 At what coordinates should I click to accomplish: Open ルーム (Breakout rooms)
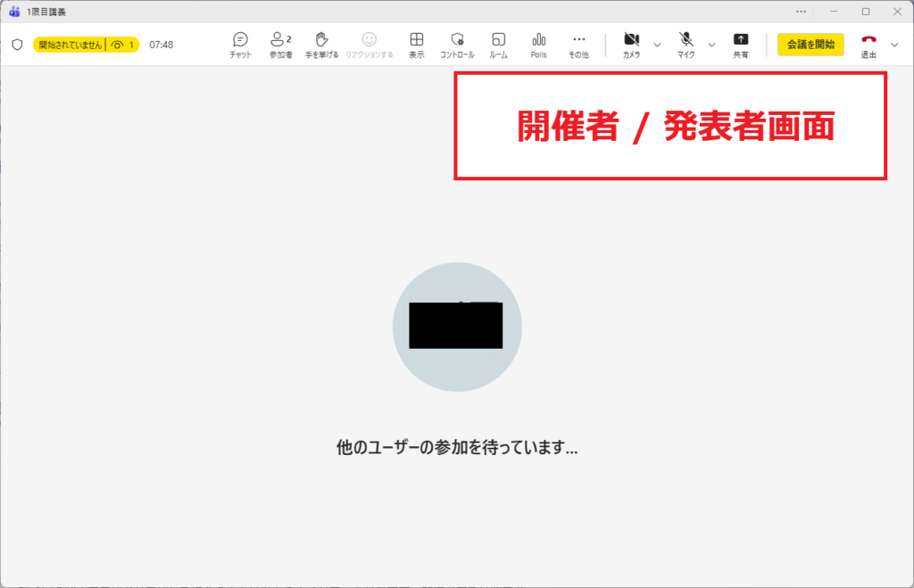click(498, 44)
